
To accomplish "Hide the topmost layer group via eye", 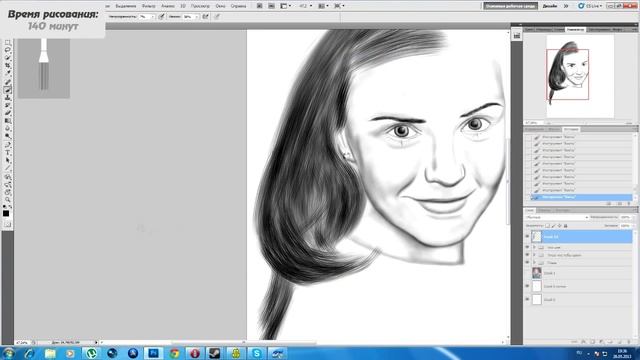I will pyautogui.click(x=527, y=247).
